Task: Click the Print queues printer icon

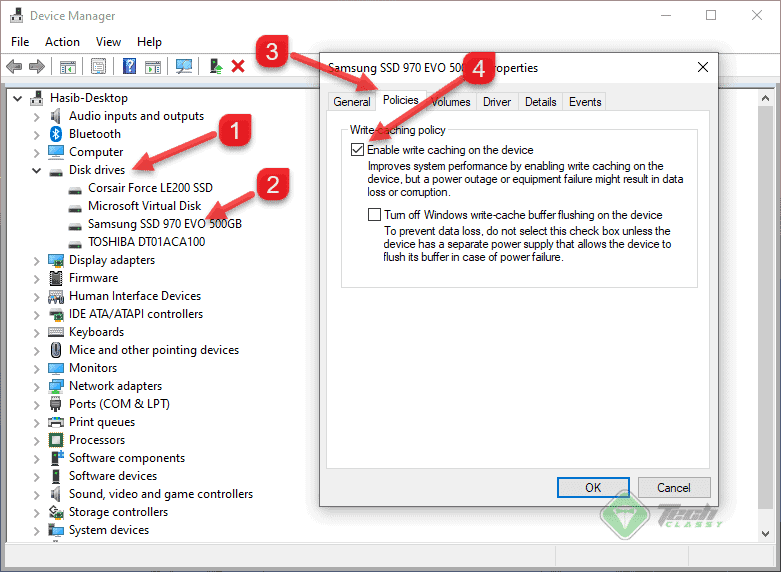Action: pyautogui.click(x=56, y=422)
